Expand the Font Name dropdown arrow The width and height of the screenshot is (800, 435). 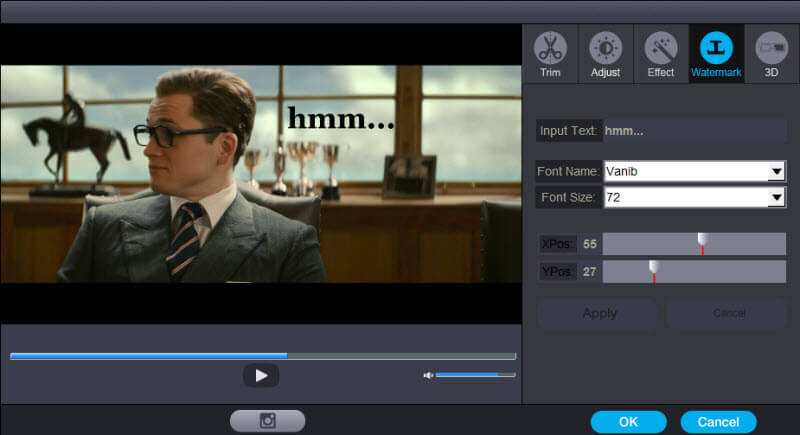[x=776, y=171]
